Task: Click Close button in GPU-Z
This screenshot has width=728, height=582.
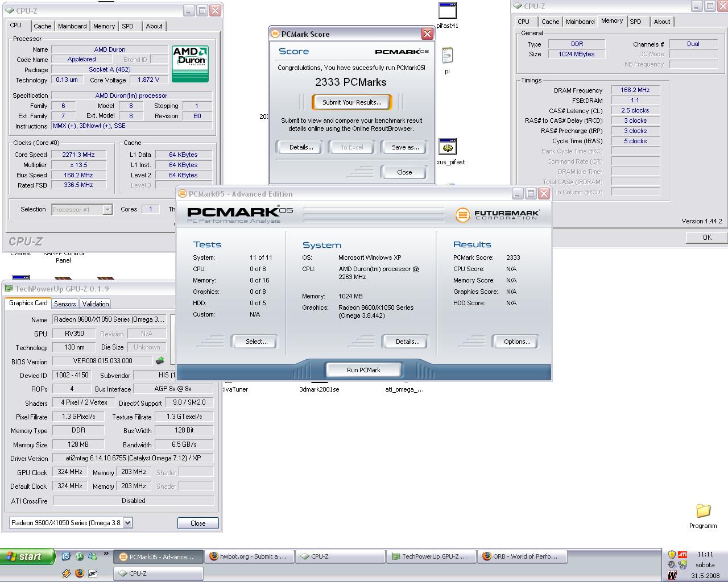Action: pos(198,523)
